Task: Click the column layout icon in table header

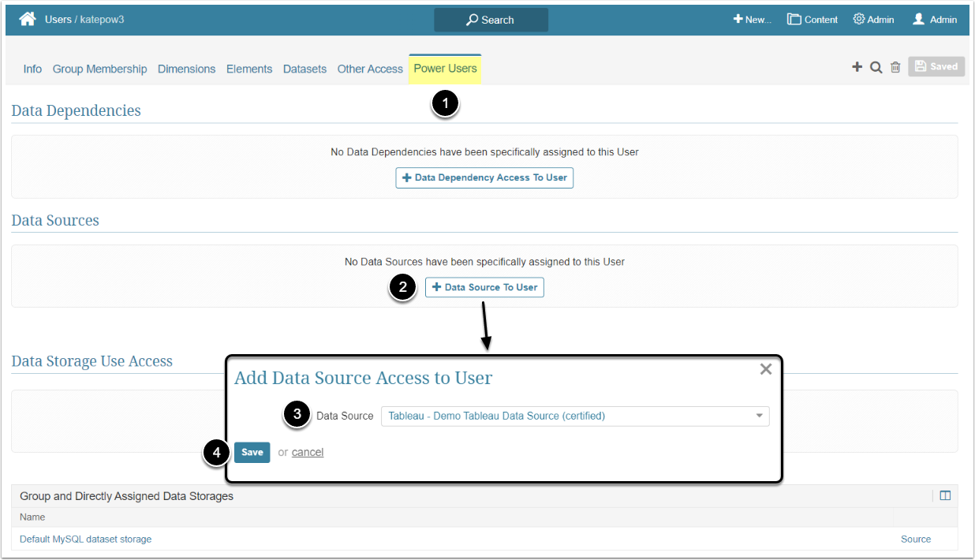Action: (945, 496)
